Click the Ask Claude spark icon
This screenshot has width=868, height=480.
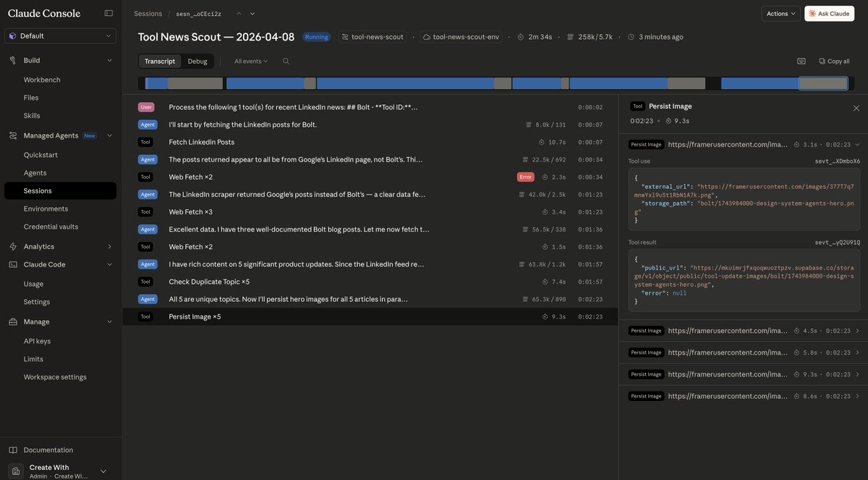point(813,14)
